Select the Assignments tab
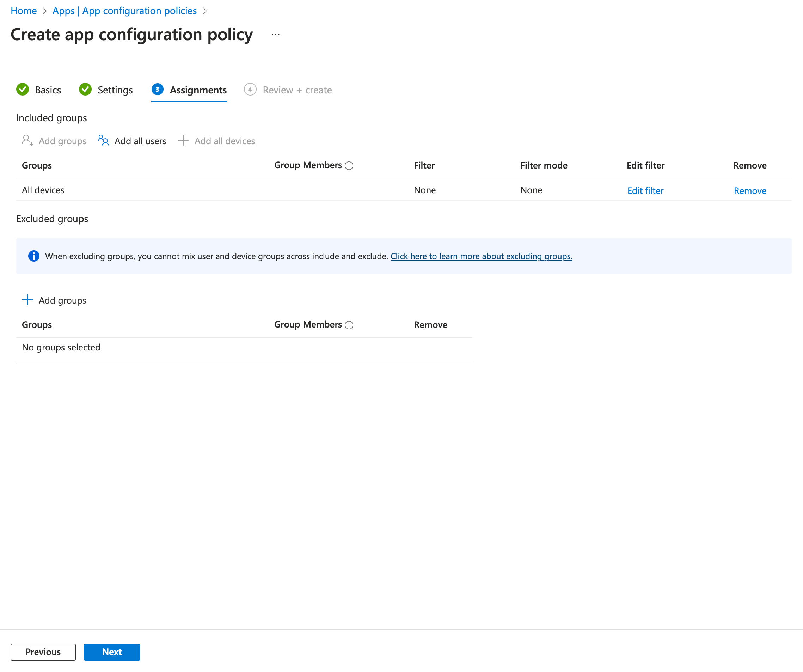This screenshot has height=672, width=803. pyautogui.click(x=198, y=90)
